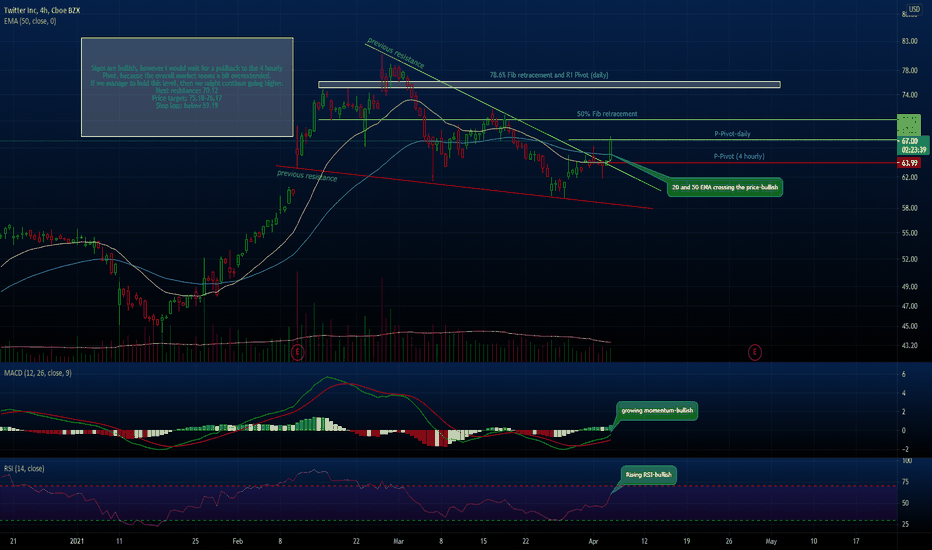The height and width of the screenshot is (550, 932).
Task: Click the 'Twitter Inc, 4h, Cboe BZX' symbol title
Action: point(42,11)
